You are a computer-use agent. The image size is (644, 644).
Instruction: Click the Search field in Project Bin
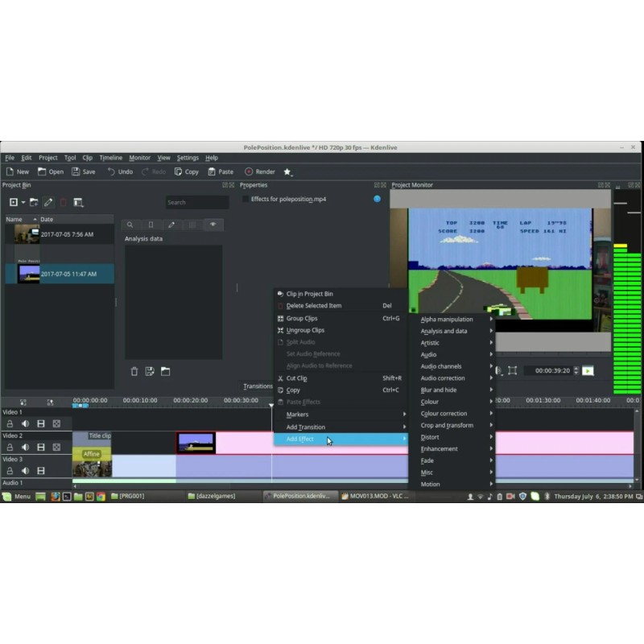(196, 202)
